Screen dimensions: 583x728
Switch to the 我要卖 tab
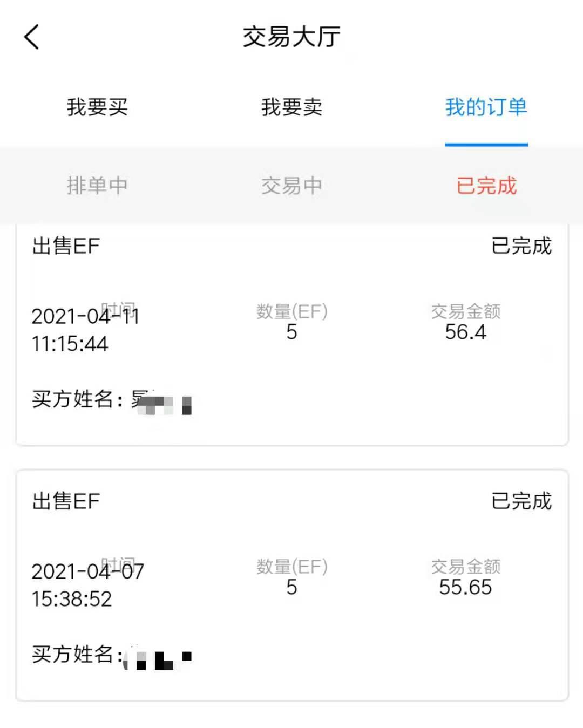(x=291, y=107)
